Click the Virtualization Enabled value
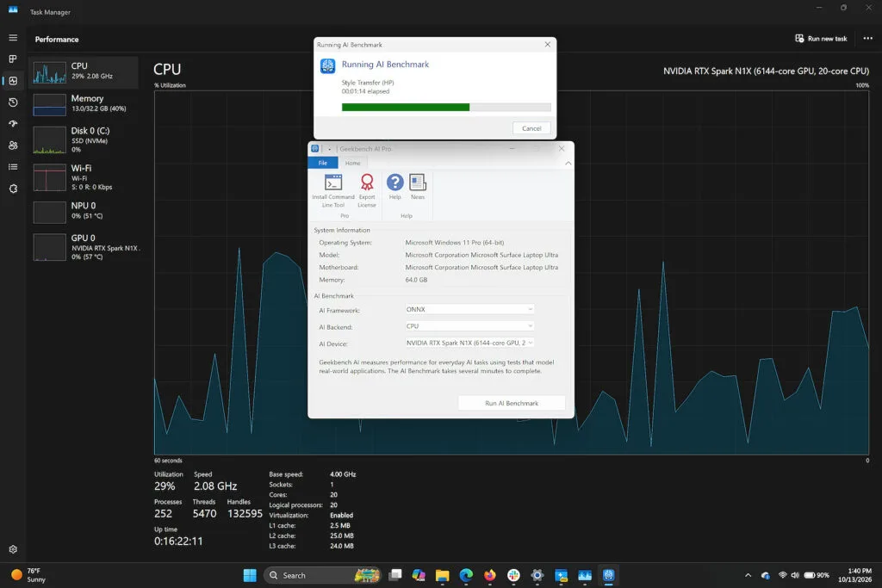Image resolution: width=882 pixels, height=588 pixels. [x=341, y=516]
